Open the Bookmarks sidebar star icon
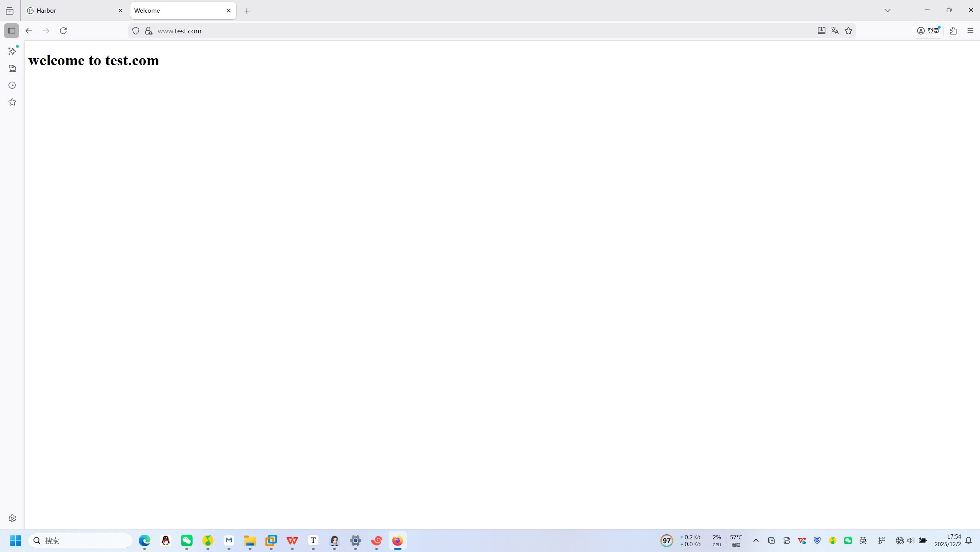Screen dimensions: 980x552 click(x=12, y=102)
